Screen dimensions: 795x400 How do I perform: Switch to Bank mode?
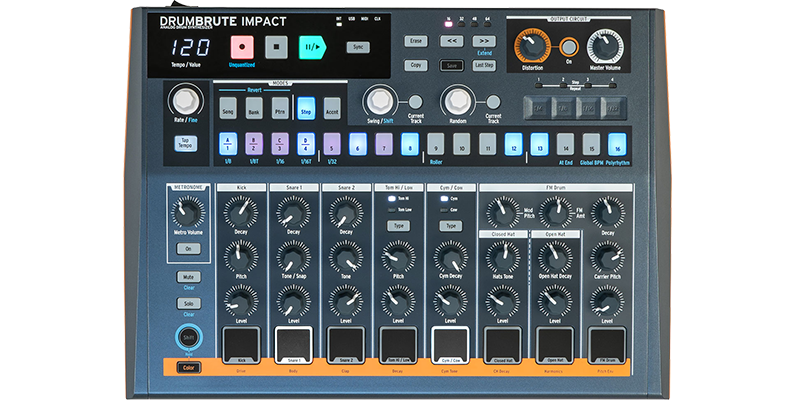coord(254,108)
